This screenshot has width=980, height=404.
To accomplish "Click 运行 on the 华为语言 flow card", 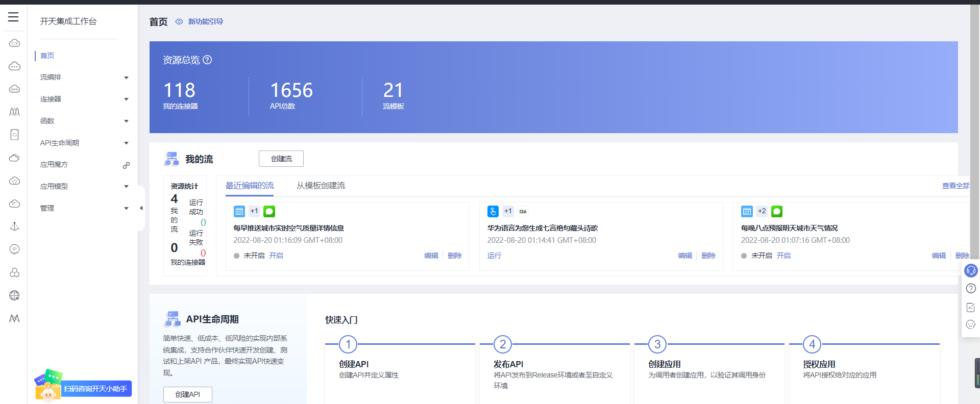I will coord(494,256).
